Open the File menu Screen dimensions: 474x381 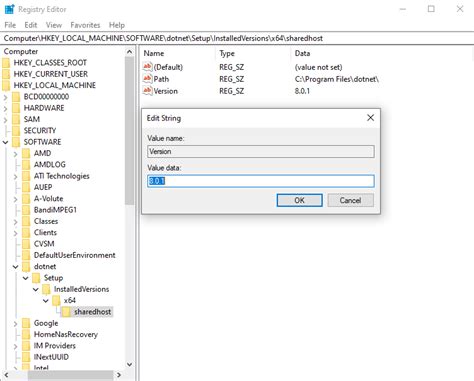click(10, 25)
